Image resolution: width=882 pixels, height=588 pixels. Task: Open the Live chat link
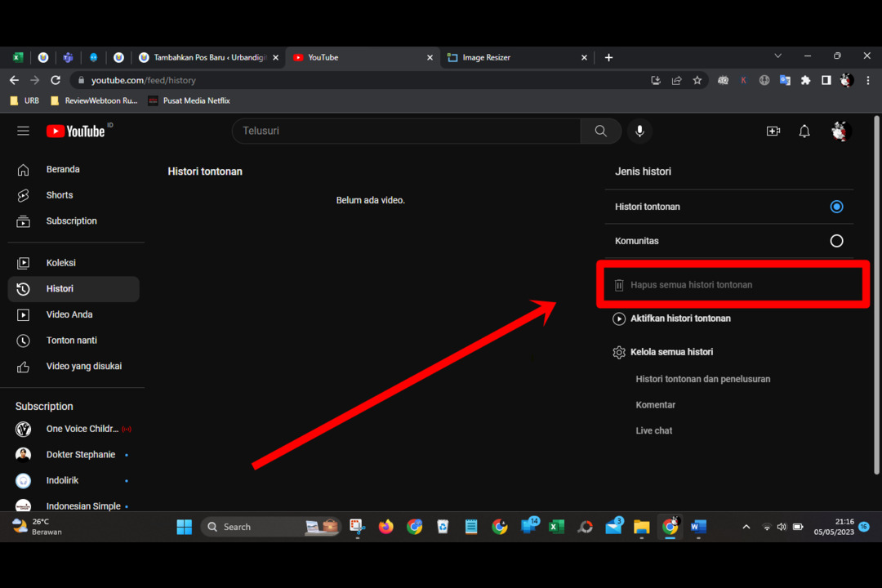click(x=653, y=431)
